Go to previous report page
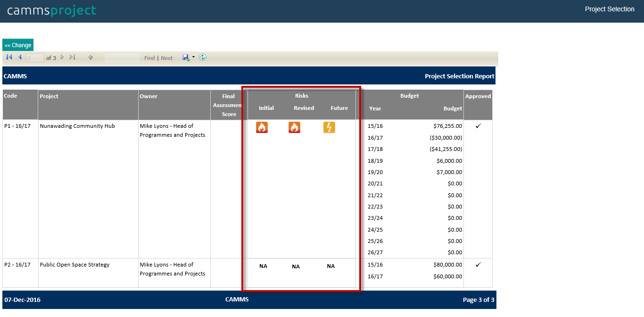 click(x=20, y=57)
